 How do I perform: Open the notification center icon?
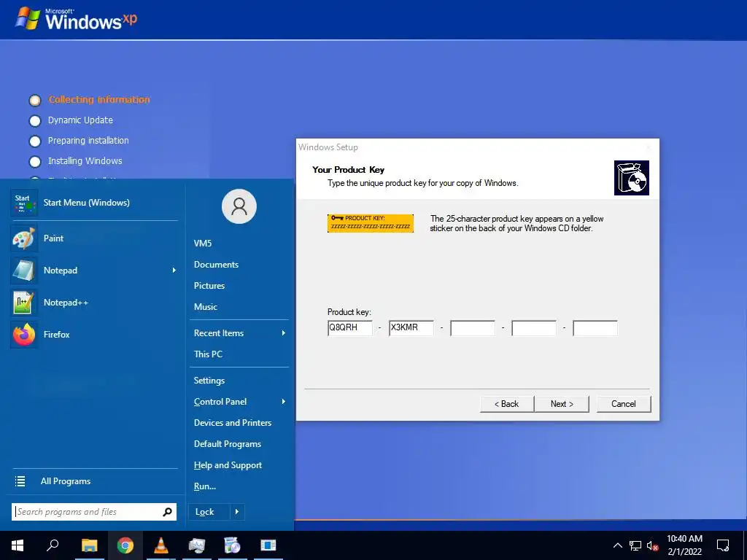[723, 545]
